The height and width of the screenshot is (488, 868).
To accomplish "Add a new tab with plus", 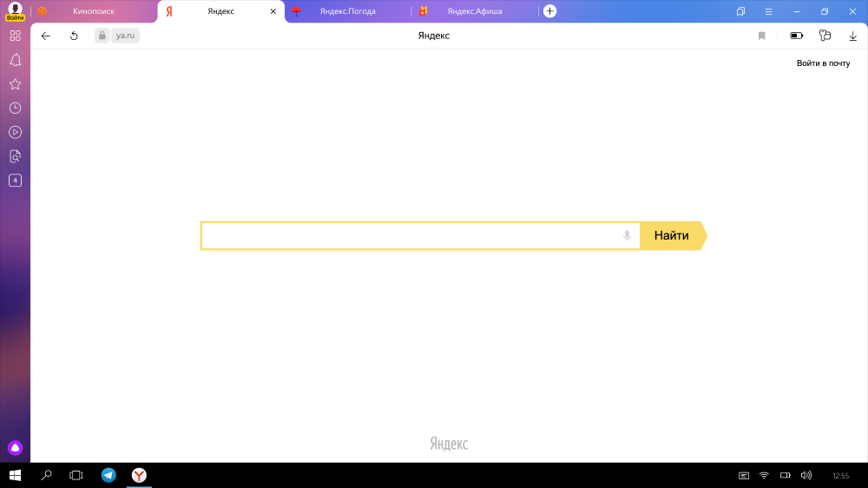I will pyautogui.click(x=549, y=11).
